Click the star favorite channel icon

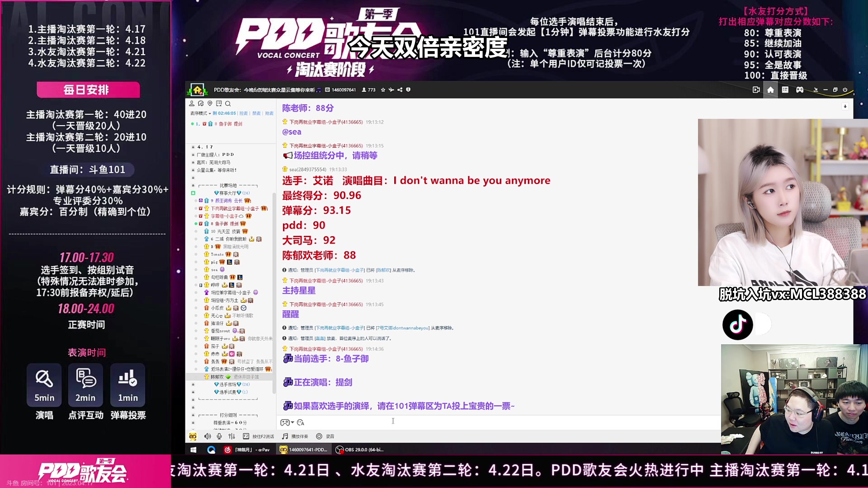(383, 90)
